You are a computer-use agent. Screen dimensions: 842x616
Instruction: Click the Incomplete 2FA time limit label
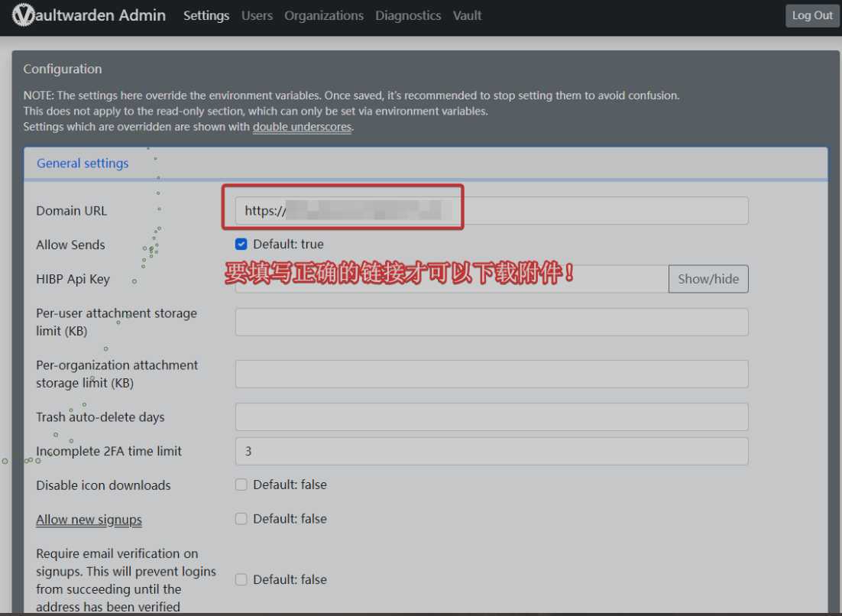(x=109, y=451)
